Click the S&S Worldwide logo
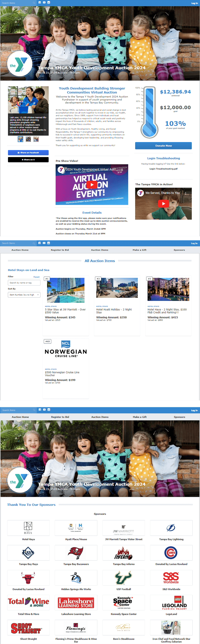200x644 pixels. pos(171,578)
